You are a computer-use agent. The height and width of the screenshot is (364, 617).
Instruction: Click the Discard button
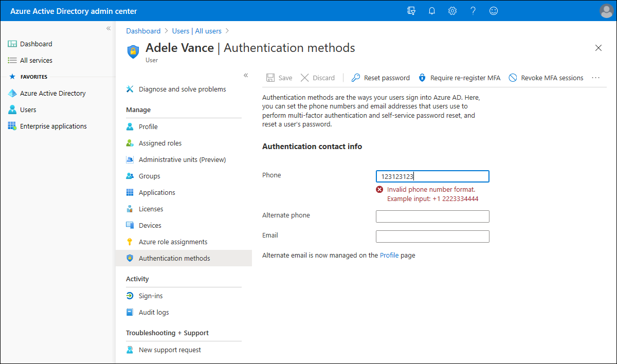pos(318,78)
